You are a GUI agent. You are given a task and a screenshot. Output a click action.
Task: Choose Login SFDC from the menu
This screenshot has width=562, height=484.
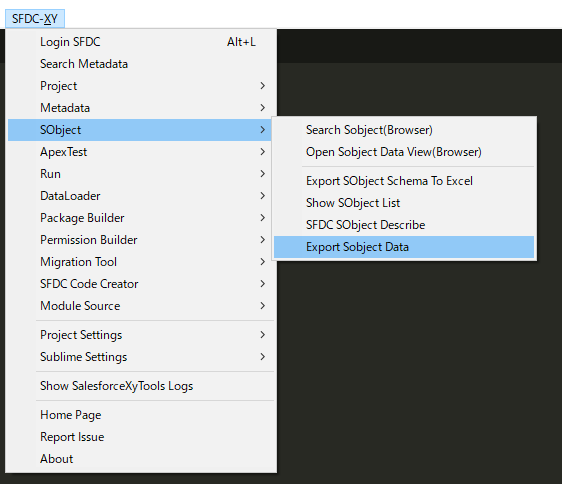point(141,42)
